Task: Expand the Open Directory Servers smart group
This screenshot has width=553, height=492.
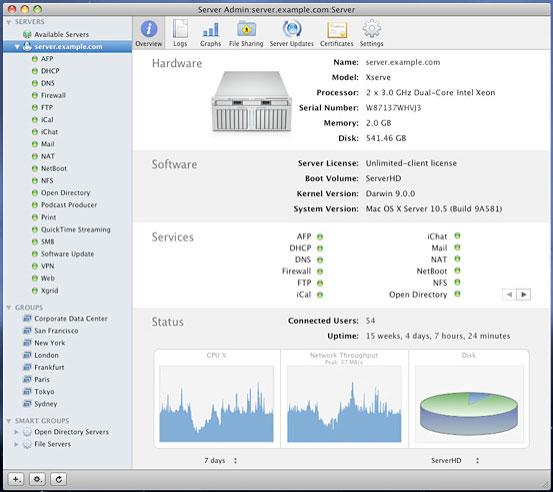Action: 16,432
